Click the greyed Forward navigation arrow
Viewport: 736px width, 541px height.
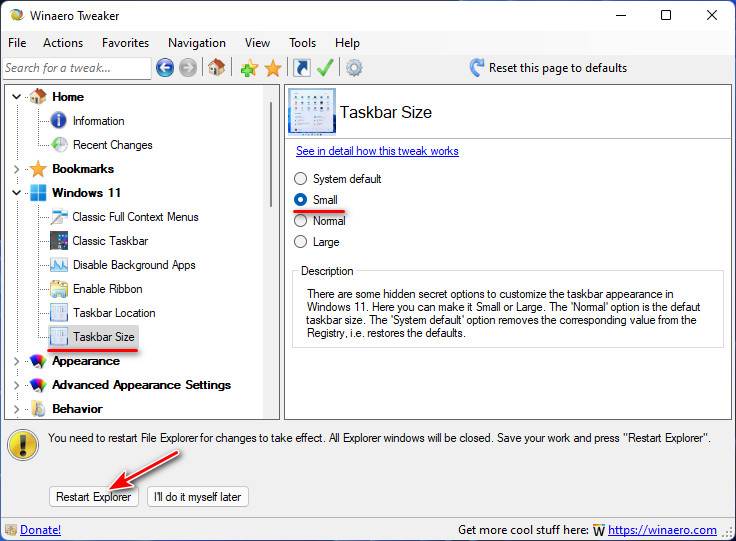pyautogui.click(x=188, y=68)
